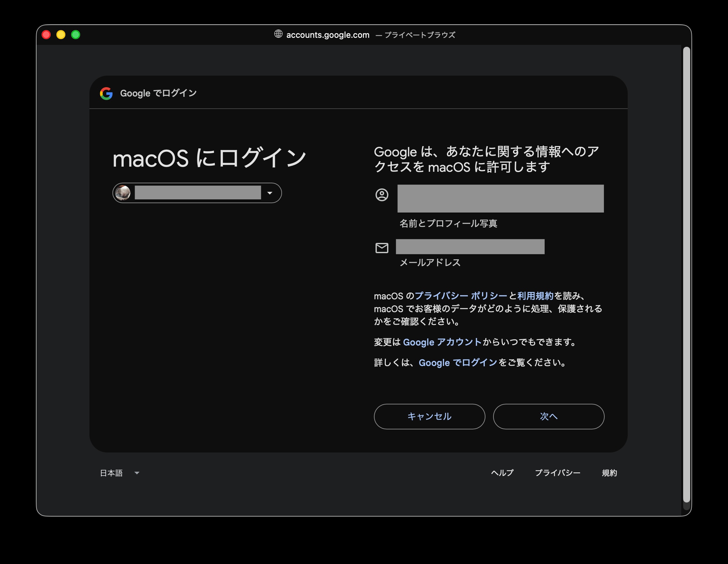This screenshot has height=564, width=728.
Task: Click the Google G logo
Action: pos(106,93)
